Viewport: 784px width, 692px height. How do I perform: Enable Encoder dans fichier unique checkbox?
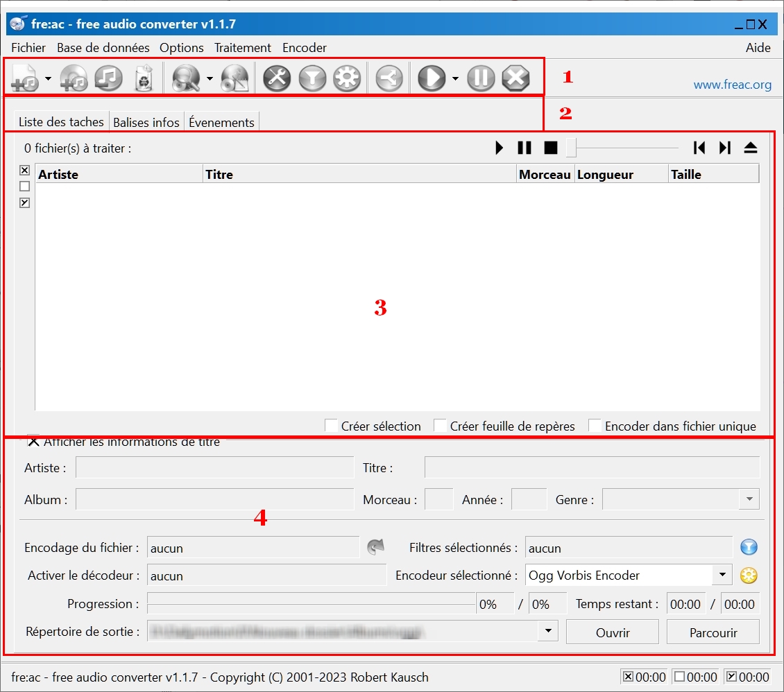(595, 426)
